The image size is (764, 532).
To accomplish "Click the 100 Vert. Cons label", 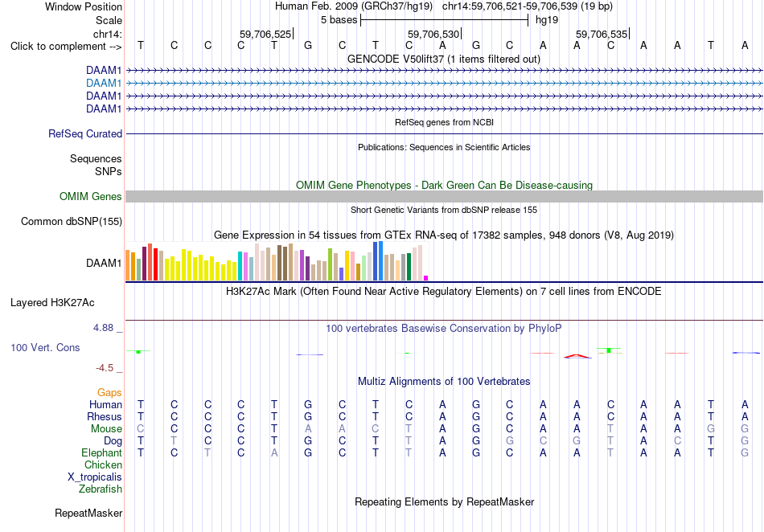I will 45,347.
